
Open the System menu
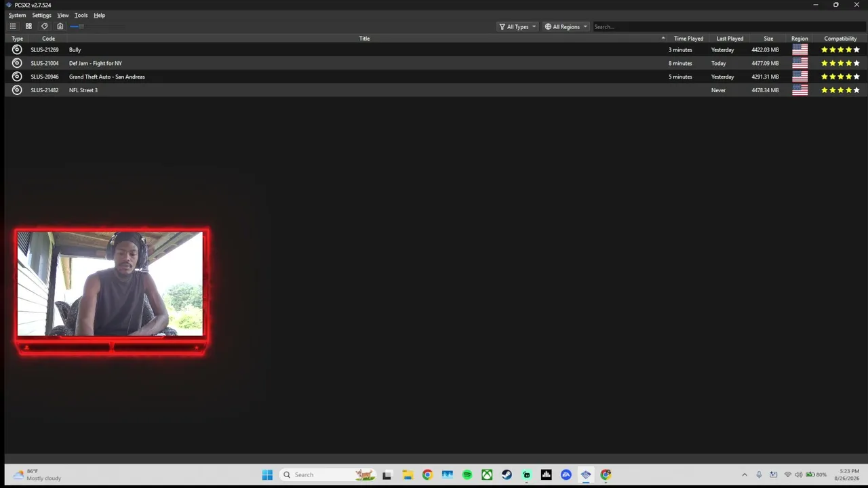[x=17, y=15]
